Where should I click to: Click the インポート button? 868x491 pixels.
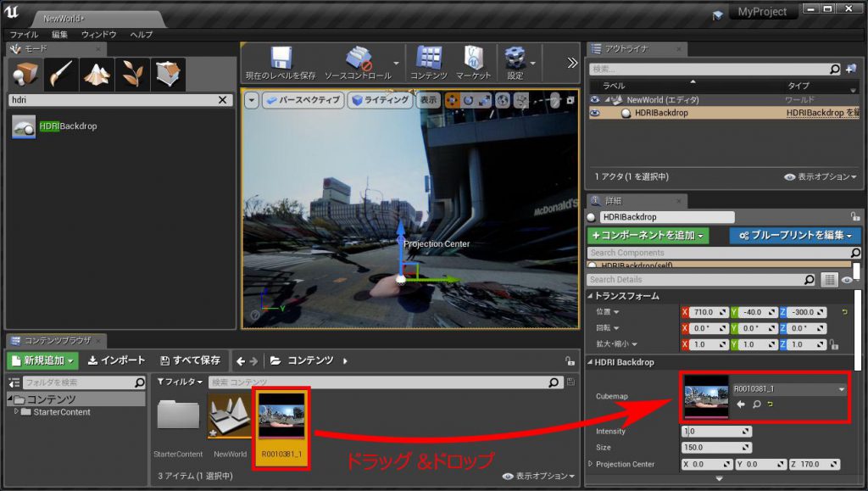(117, 360)
